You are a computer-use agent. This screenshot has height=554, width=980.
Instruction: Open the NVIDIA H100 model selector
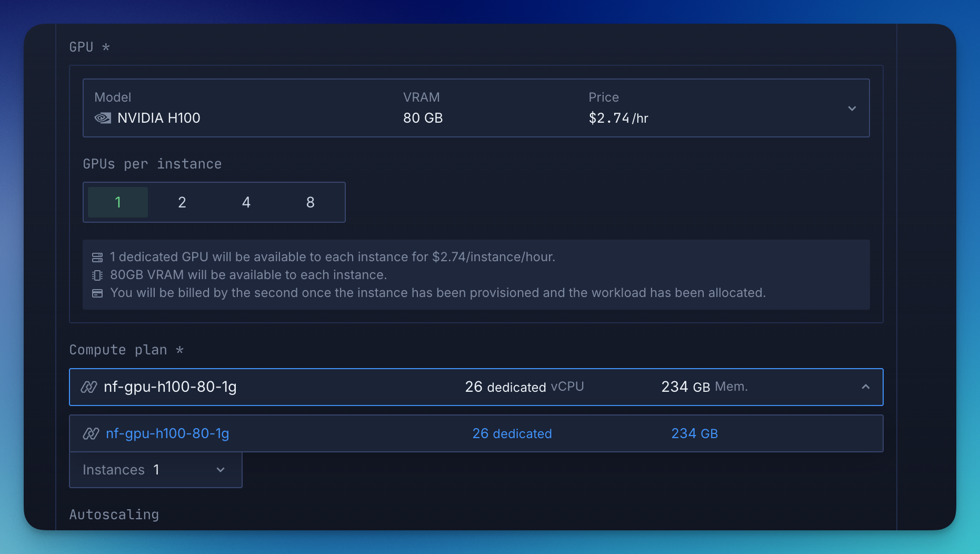tap(476, 108)
